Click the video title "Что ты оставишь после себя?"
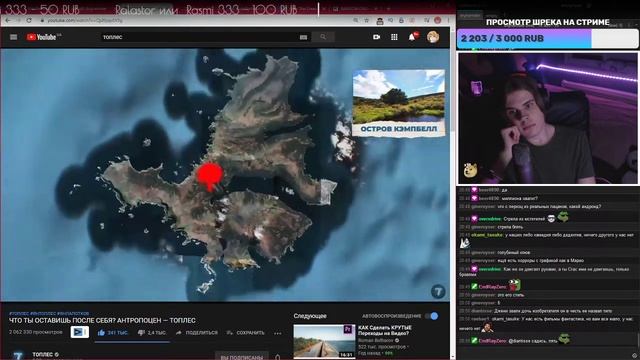 (102, 321)
